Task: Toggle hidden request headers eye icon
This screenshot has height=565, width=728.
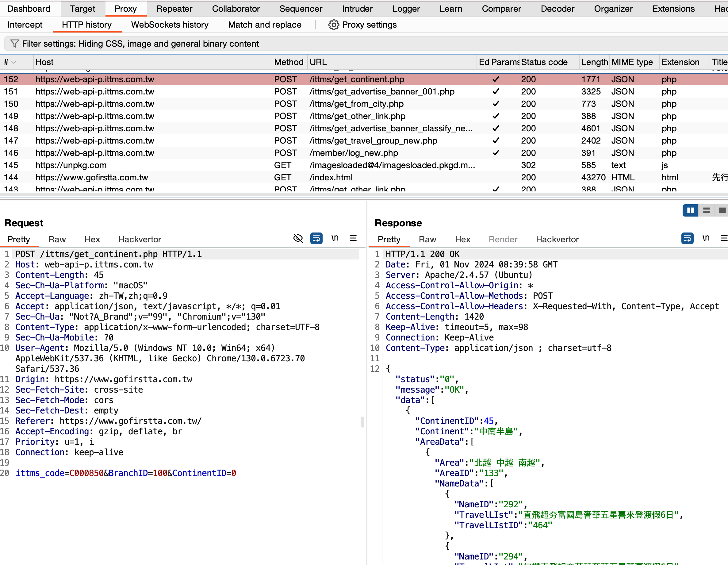Action: click(x=298, y=238)
